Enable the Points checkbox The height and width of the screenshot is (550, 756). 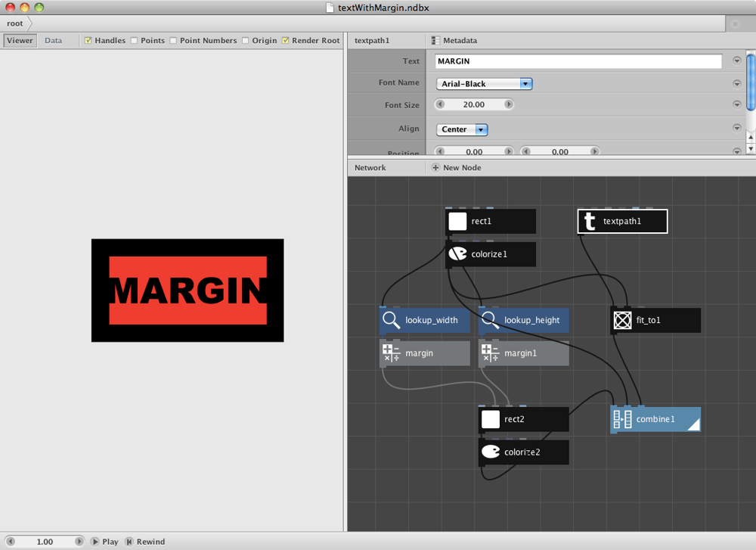tap(134, 41)
